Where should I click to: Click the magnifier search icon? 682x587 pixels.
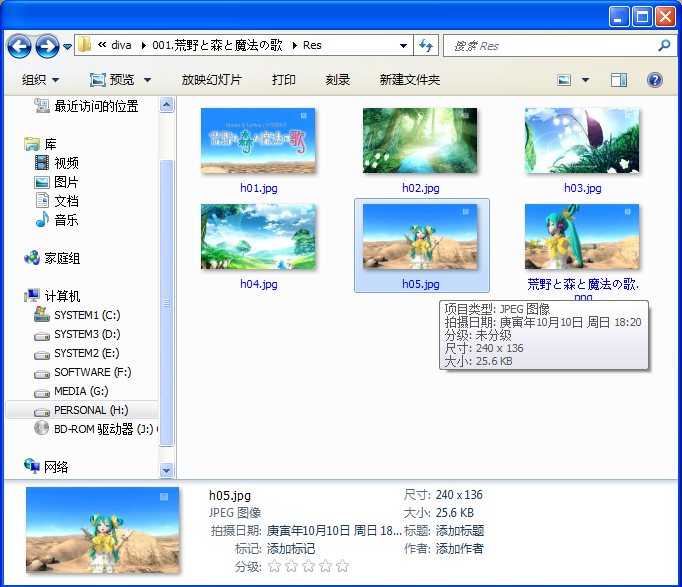[664, 45]
